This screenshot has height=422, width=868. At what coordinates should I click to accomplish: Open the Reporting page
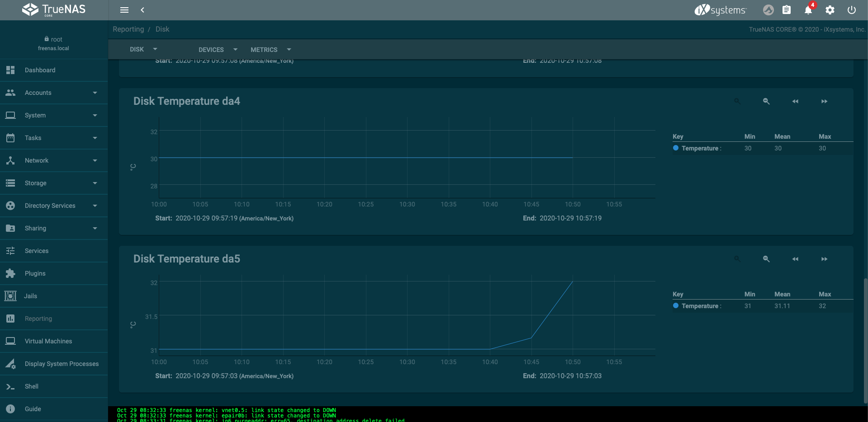click(x=54, y=319)
